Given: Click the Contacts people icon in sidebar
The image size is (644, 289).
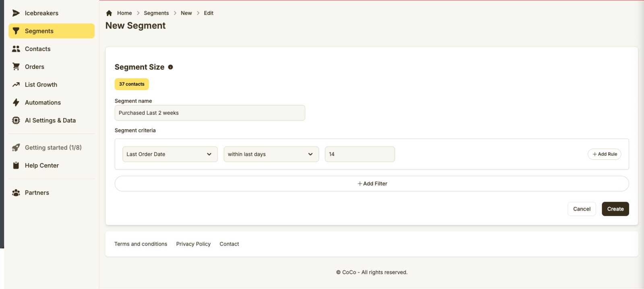Looking at the screenshot, I should 16,49.
